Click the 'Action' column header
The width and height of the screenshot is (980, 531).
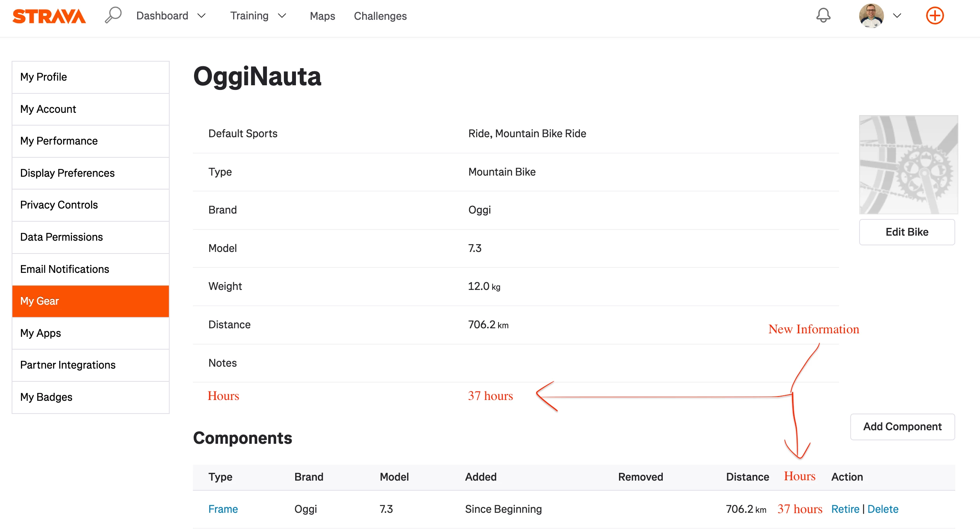pos(847,477)
